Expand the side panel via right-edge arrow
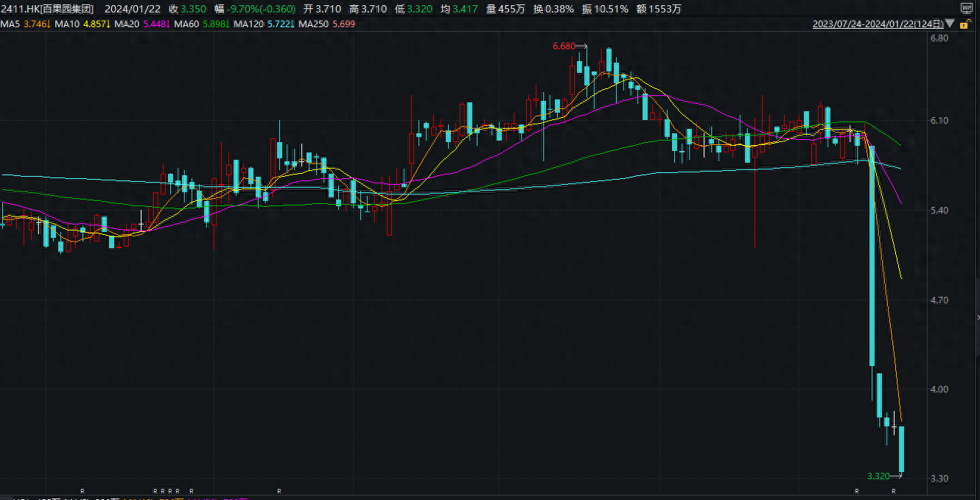This screenshot has height=500, width=980. [977, 317]
